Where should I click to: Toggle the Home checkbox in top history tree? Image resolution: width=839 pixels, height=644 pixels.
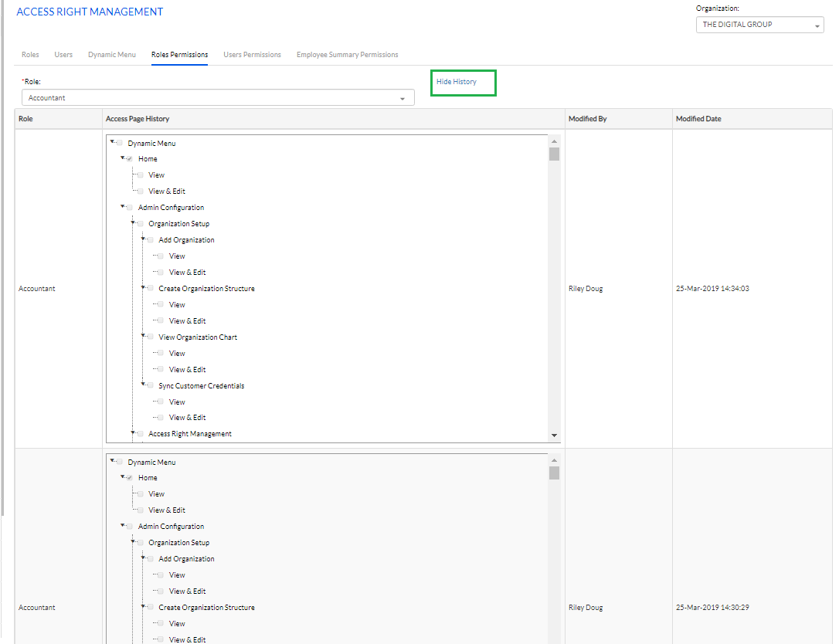click(x=130, y=159)
